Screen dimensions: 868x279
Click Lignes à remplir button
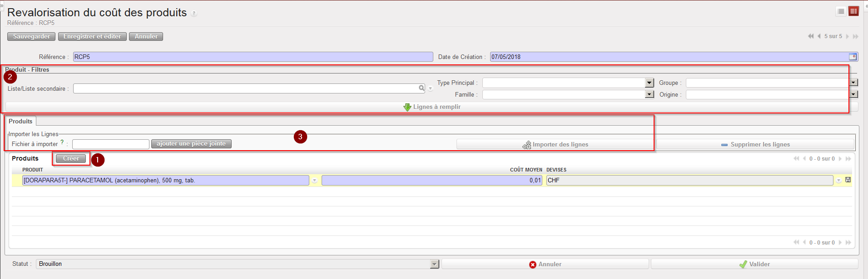click(432, 107)
